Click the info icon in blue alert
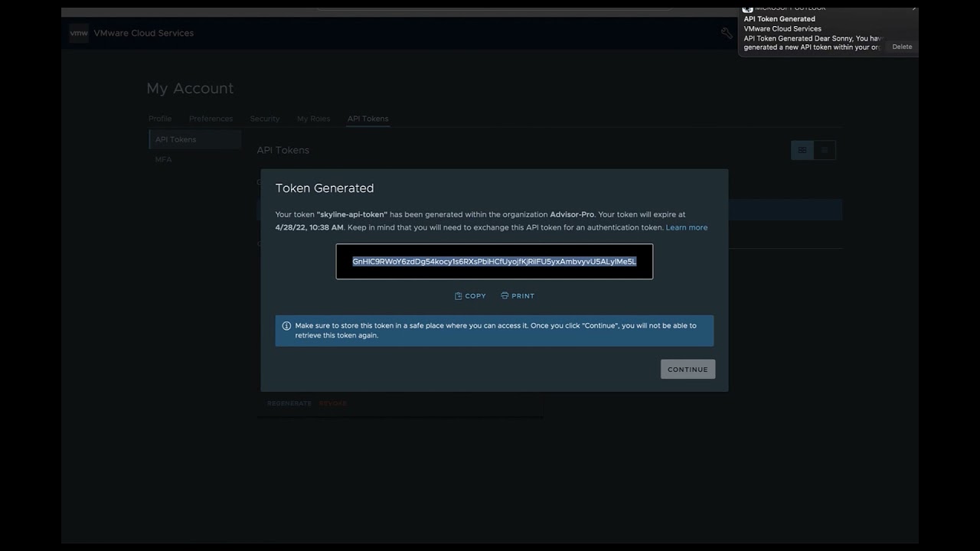The width and height of the screenshot is (980, 551). coord(286,326)
